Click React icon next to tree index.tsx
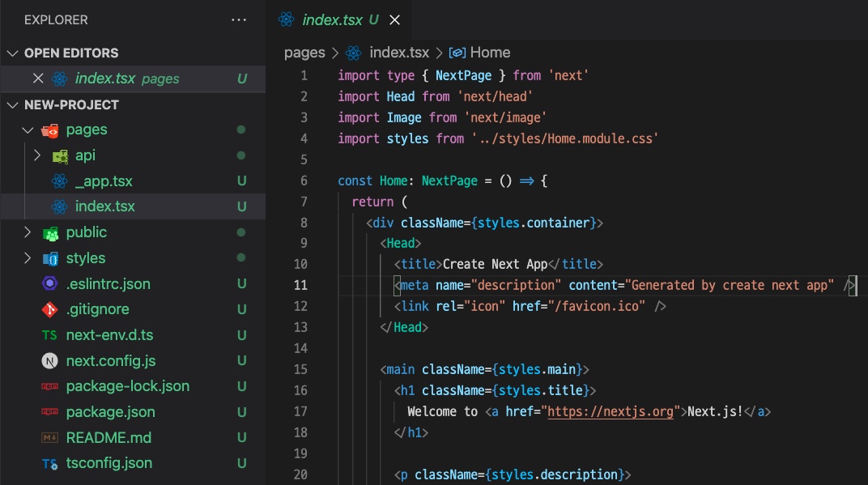The image size is (868, 485). coord(59,206)
